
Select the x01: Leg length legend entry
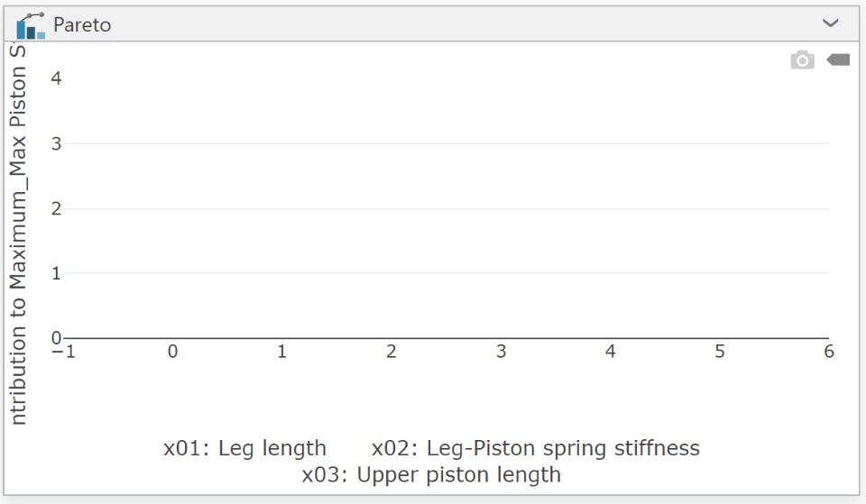pyautogui.click(x=244, y=448)
